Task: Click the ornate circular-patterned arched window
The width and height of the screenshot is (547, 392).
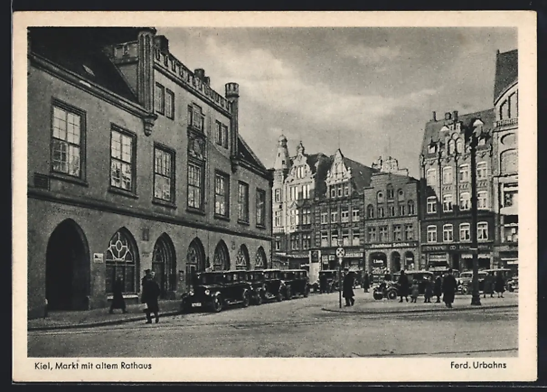Action: pos(120,261)
